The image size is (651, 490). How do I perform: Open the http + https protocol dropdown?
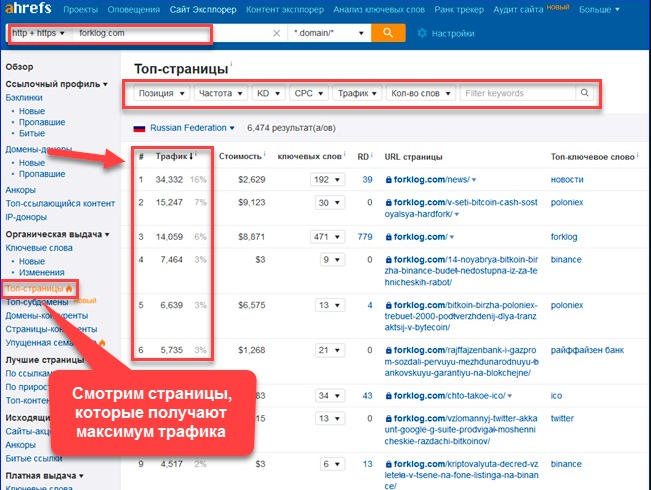[38, 33]
